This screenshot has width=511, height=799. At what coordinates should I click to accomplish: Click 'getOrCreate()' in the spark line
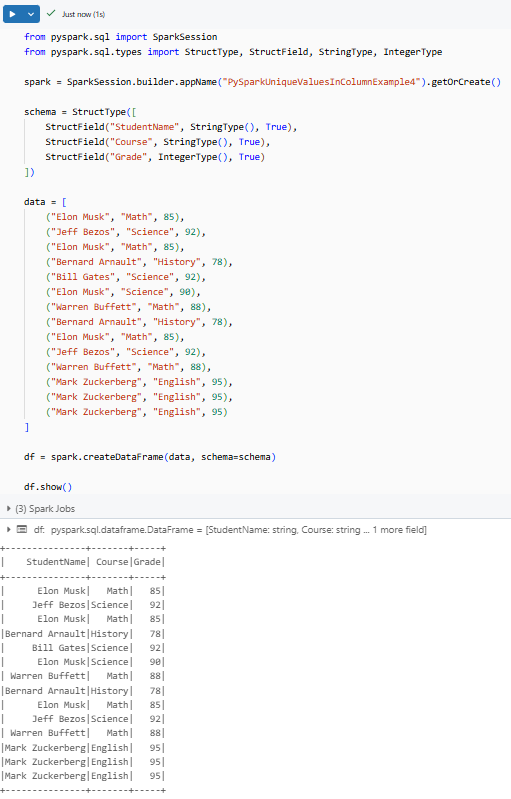(466, 82)
